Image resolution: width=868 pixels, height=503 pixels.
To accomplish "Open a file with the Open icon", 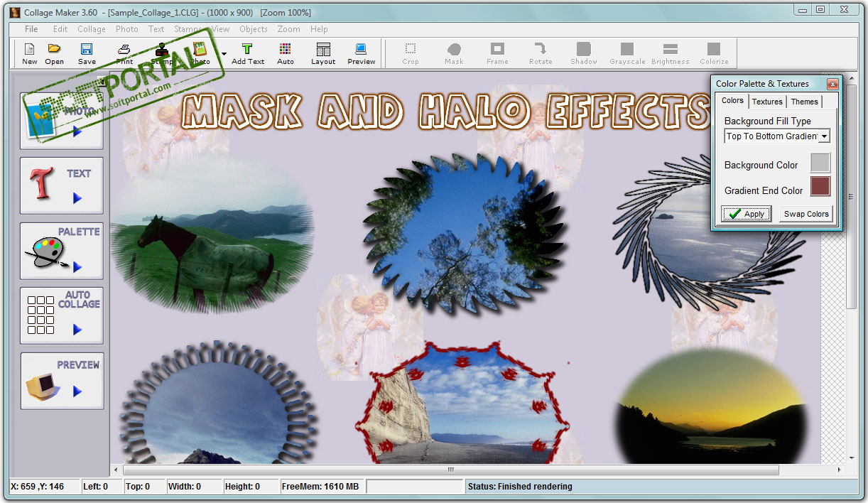I will click(x=54, y=53).
